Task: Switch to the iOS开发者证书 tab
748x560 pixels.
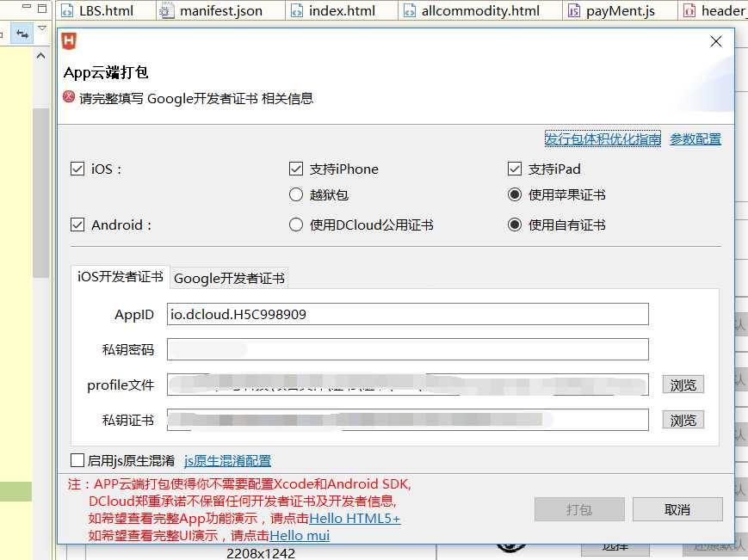Action: point(121,277)
